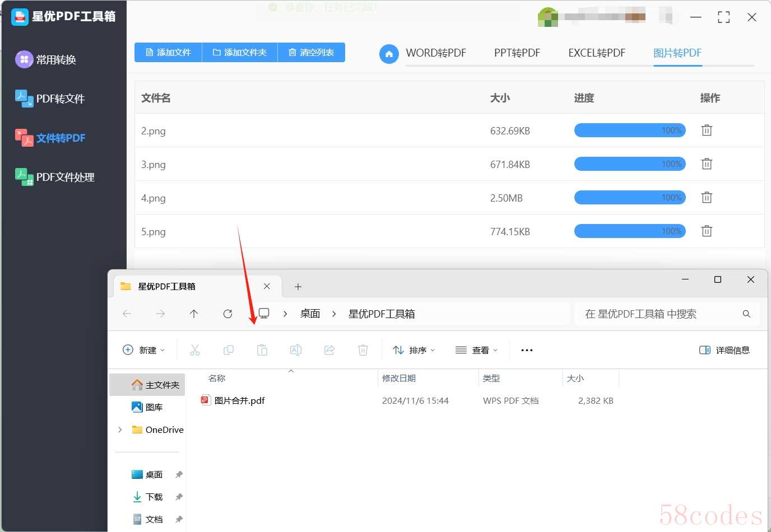Click trash icon for 4.png row
This screenshot has height=532, width=771.
[707, 198]
